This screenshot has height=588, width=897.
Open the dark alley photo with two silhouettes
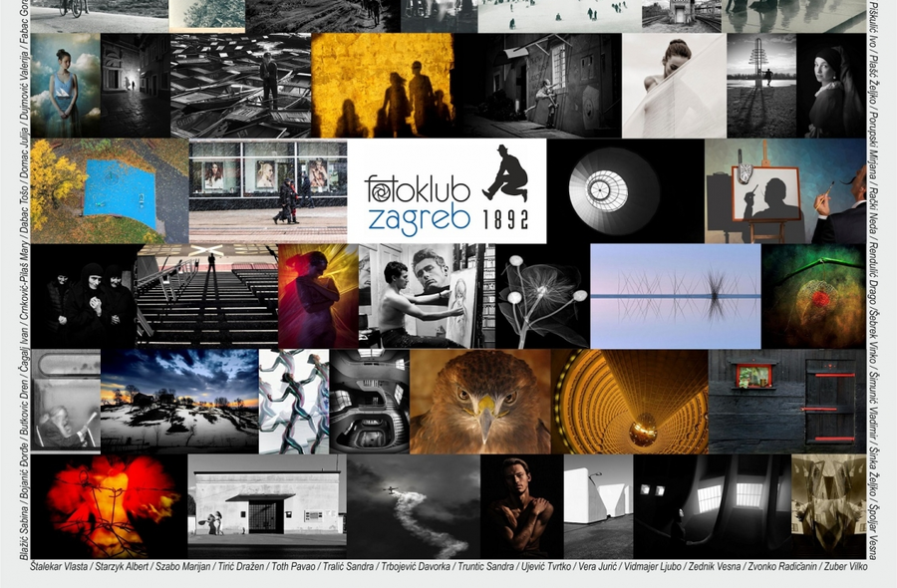click(x=136, y=86)
